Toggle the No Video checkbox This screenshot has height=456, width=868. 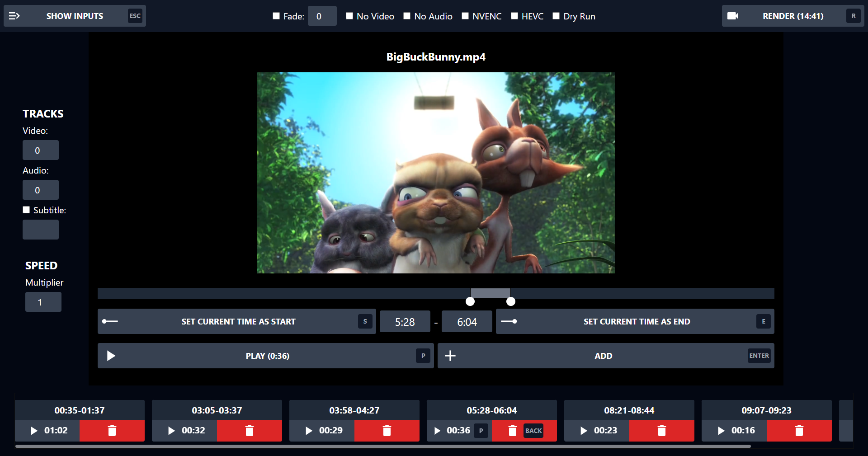(349, 16)
